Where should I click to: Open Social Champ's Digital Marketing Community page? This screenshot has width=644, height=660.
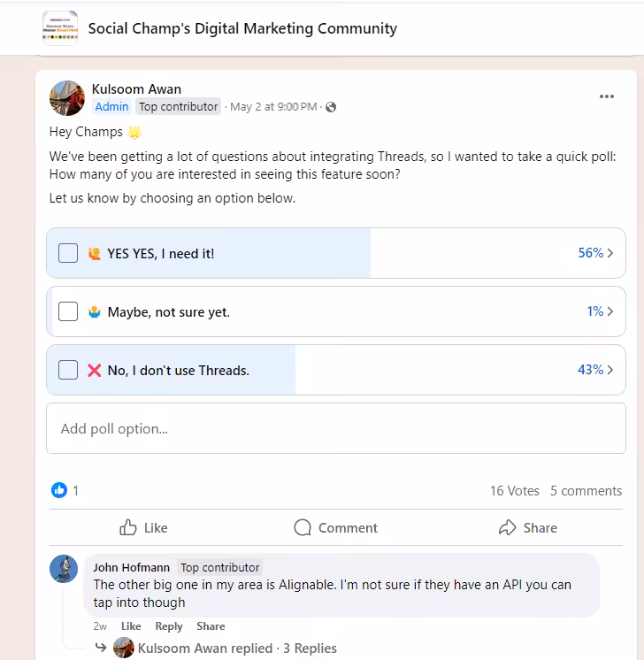point(242,28)
